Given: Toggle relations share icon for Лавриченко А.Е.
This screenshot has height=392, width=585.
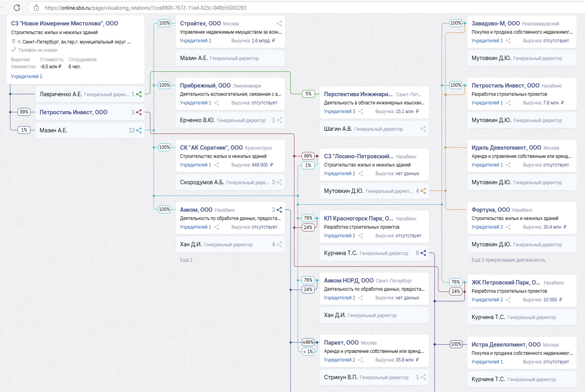Looking at the screenshot, I should (139, 94).
